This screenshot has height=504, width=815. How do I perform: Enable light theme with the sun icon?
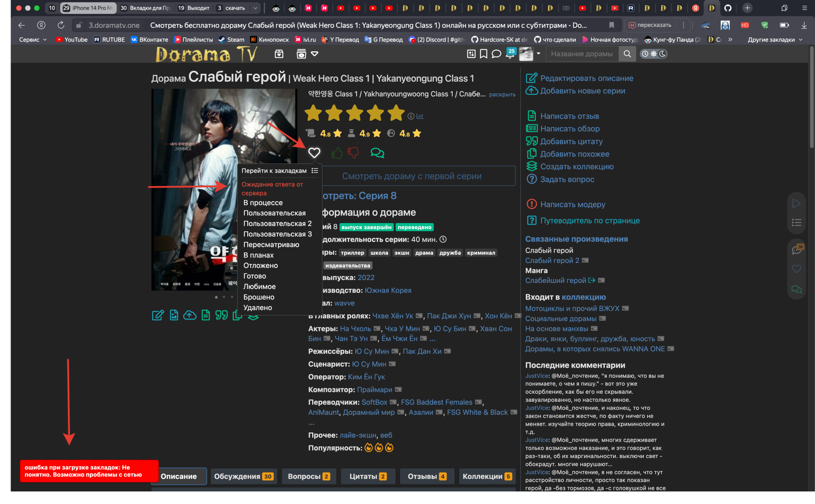(653, 53)
